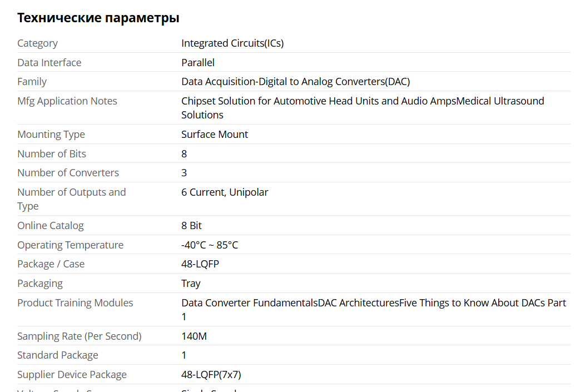Click the 'Data Acquisition-Digital to Analog Converters(DAC)' value
Image resolution: width=580 pixels, height=392 pixels.
click(x=295, y=82)
